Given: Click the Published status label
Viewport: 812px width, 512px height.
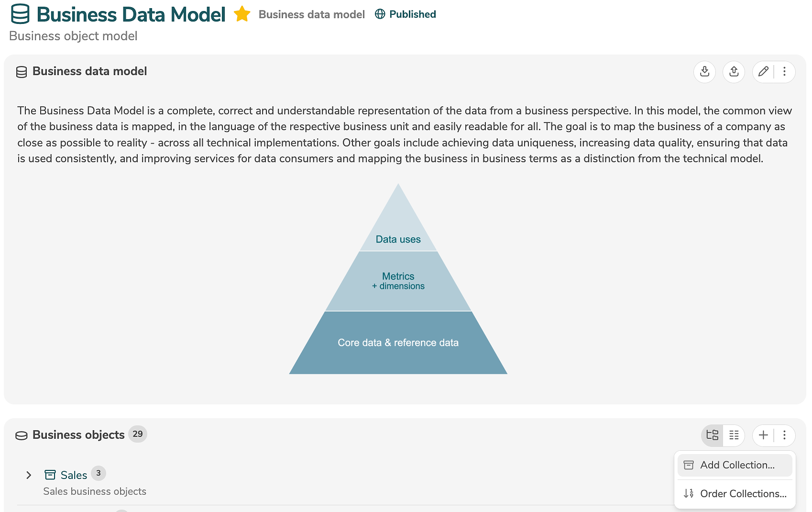Looking at the screenshot, I should point(412,14).
